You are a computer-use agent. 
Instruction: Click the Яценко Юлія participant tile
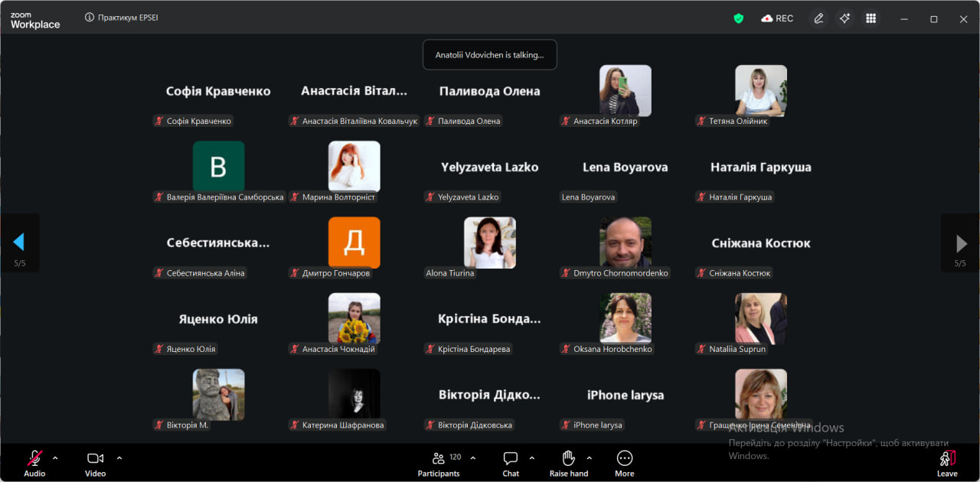pos(218,319)
